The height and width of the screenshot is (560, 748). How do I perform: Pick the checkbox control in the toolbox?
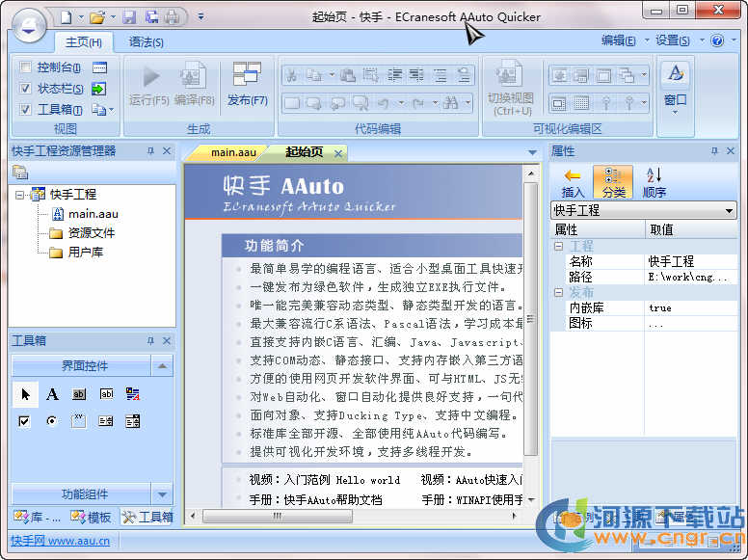pyautogui.click(x=25, y=421)
